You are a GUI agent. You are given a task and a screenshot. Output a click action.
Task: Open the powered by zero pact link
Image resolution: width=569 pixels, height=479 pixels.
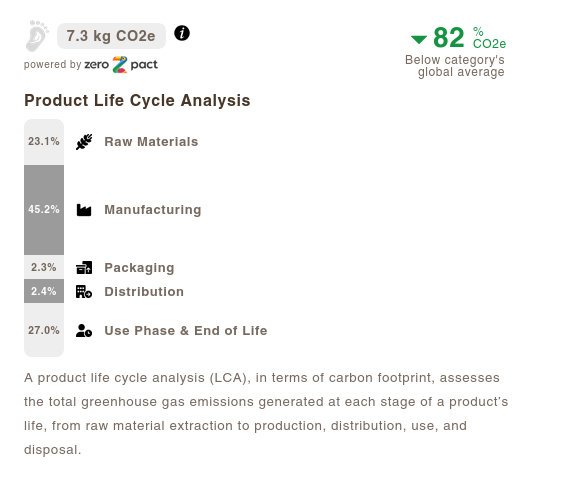pyautogui.click(x=91, y=65)
